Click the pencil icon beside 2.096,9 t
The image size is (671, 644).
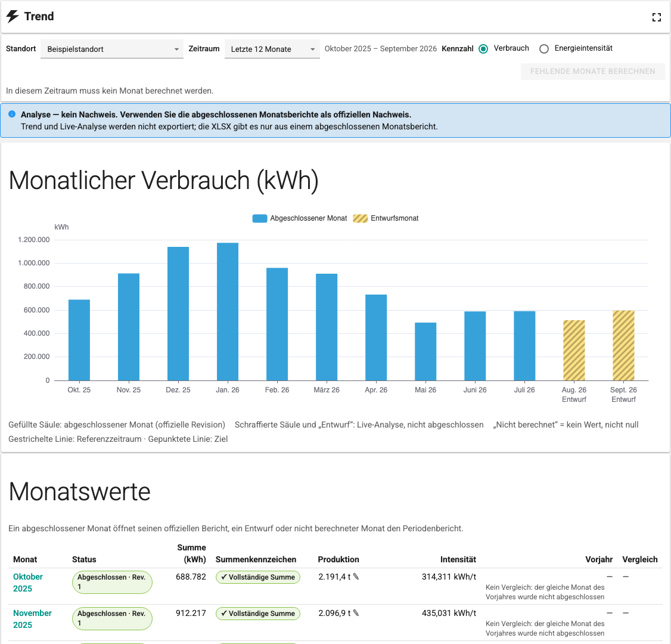(356, 613)
